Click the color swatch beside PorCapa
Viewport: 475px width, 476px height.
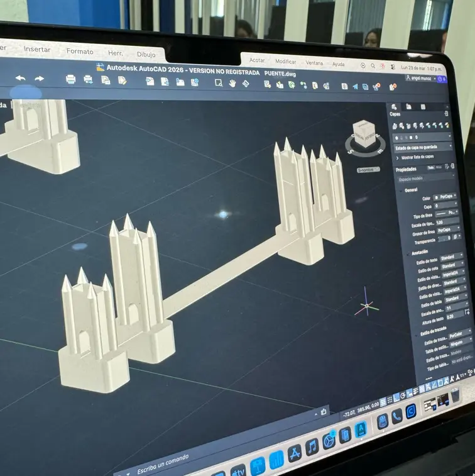point(436,197)
